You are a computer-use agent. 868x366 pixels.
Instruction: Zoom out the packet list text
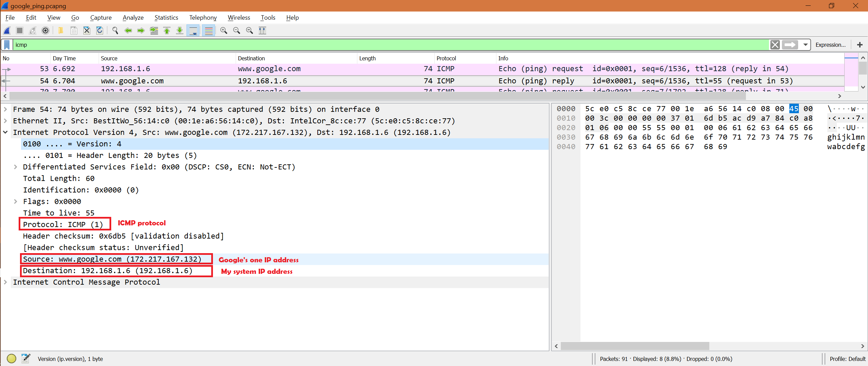click(x=237, y=30)
